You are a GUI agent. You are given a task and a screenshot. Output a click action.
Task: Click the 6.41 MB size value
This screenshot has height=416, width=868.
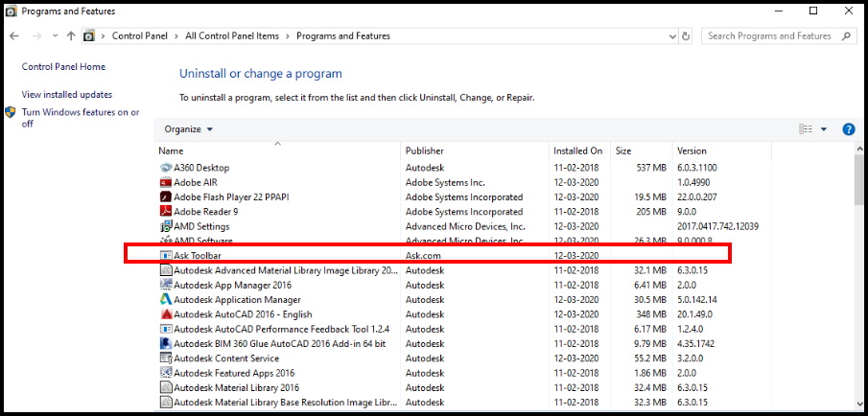pos(648,285)
